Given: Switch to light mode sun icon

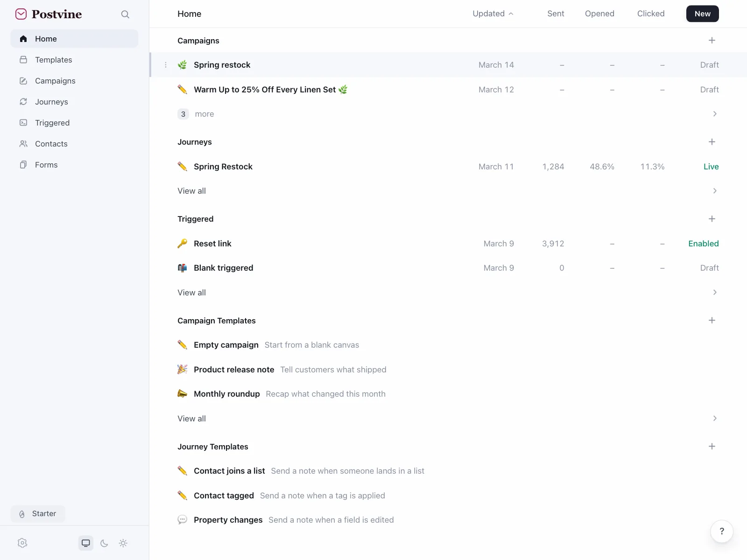Looking at the screenshot, I should pos(123,543).
